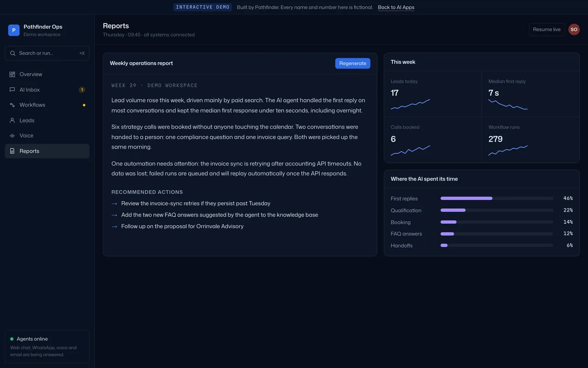Click the median reply value 7 s
Image resolution: width=588 pixels, height=368 pixels.
[x=494, y=93]
